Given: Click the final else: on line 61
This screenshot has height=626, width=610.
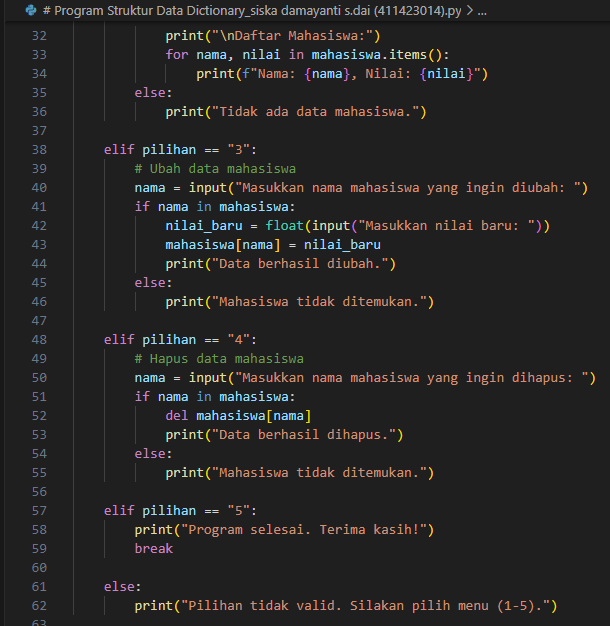Looking at the screenshot, I should (123, 587).
